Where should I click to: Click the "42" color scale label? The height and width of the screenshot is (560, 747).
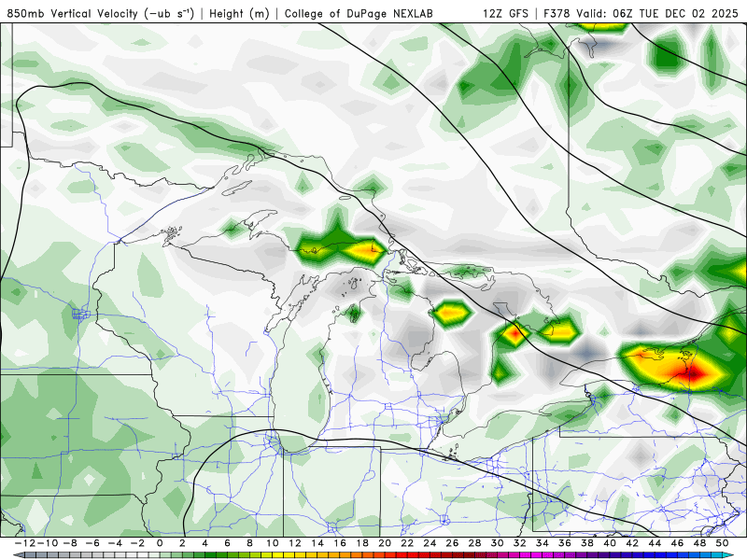point(632,543)
